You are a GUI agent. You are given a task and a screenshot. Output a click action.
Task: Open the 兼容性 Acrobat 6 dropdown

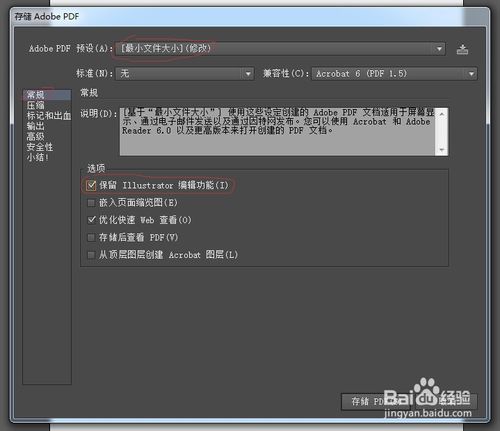394,74
